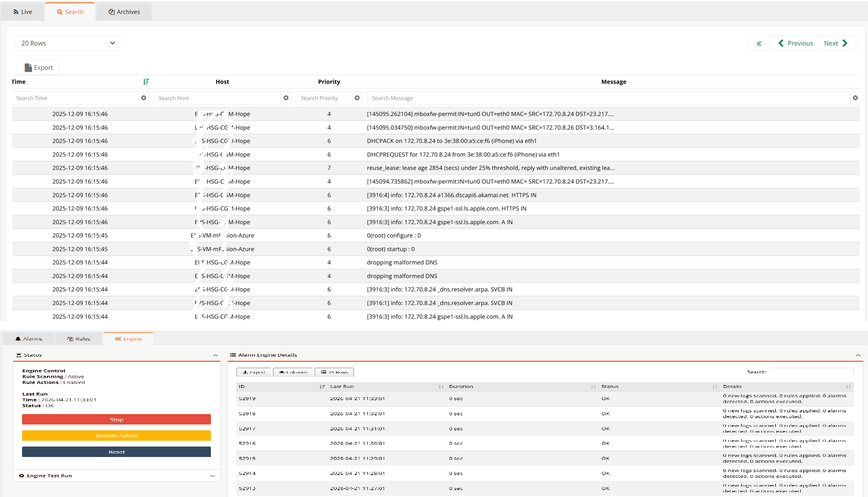868x497 pixels.
Task: Open the Live tab
Action: tap(23, 12)
